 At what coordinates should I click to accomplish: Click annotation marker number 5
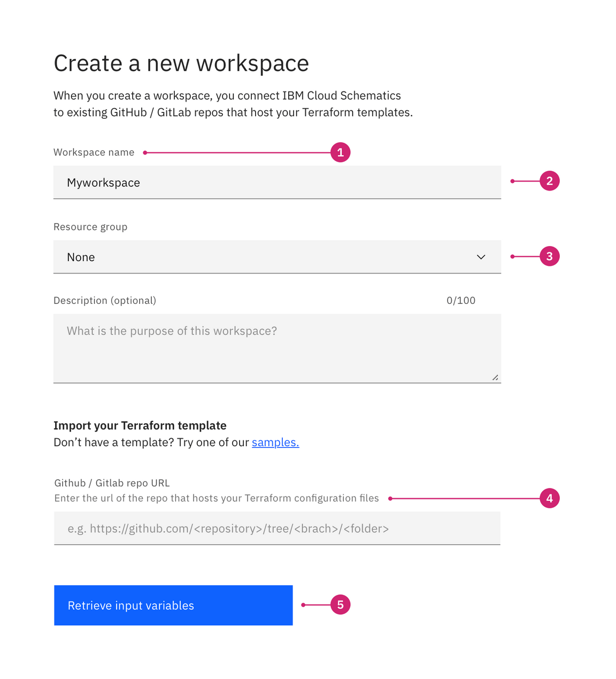pyautogui.click(x=340, y=605)
